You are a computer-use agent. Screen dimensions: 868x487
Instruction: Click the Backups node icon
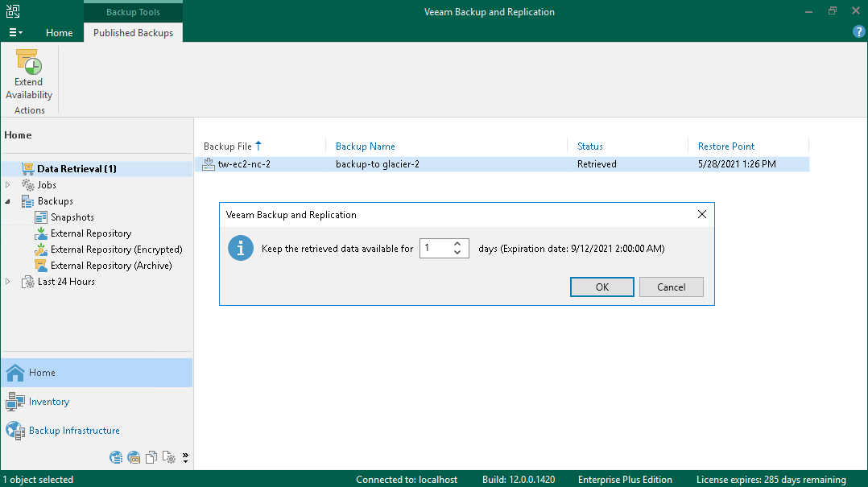[x=27, y=201]
